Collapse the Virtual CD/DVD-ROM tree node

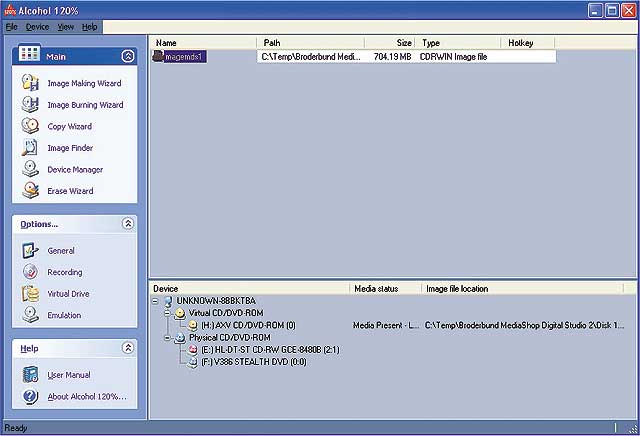(167, 314)
